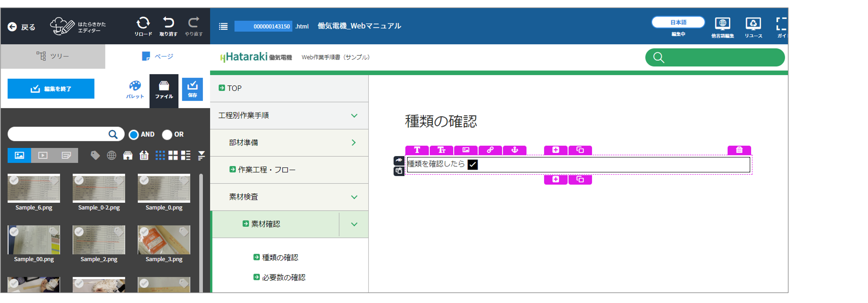Expand the 部材準備 menu arrow
The width and height of the screenshot is (868, 303).
(x=354, y=143)
